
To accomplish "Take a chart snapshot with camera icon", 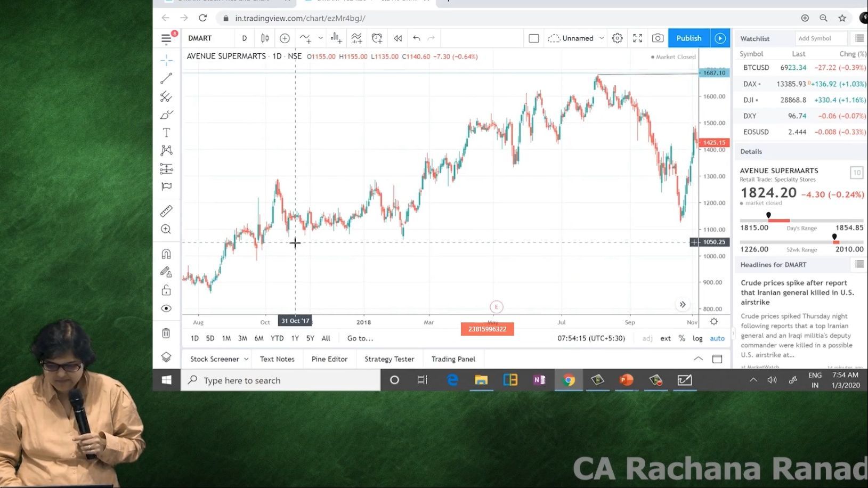I will click(x=658, y=38).
